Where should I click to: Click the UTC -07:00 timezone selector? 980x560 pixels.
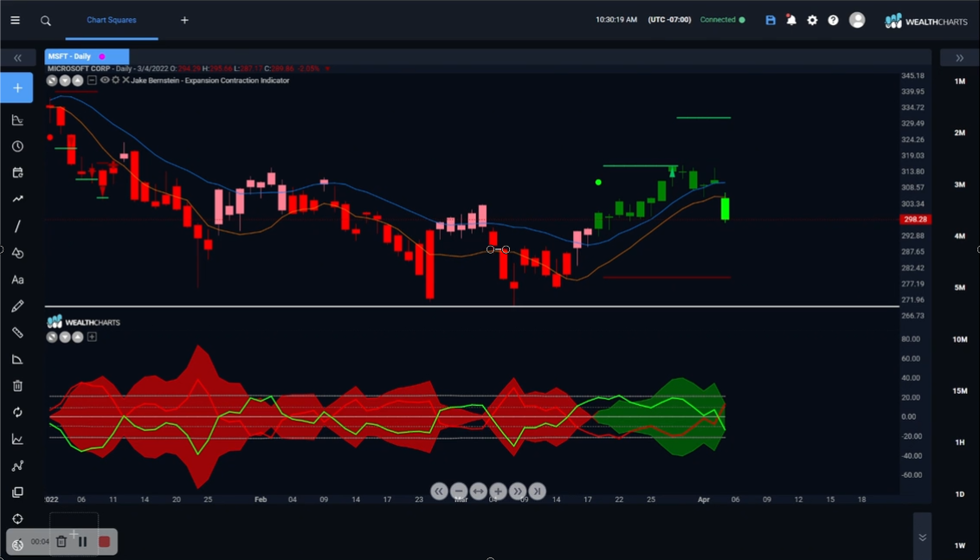(669, 20)
